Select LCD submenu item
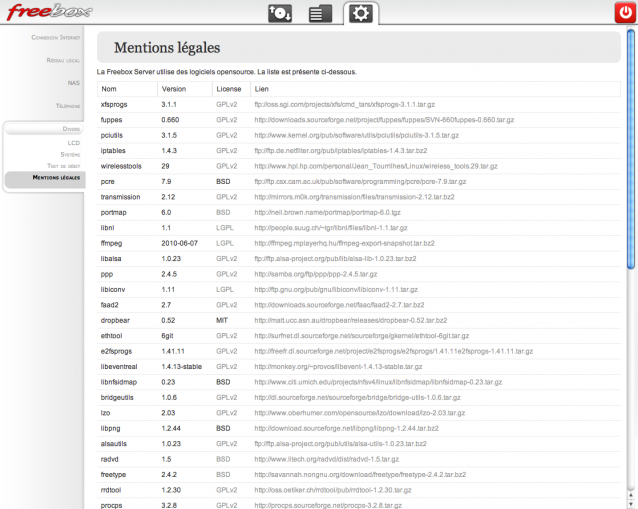The height and width of the screenshot is (509, 638). tap(74, 143)
